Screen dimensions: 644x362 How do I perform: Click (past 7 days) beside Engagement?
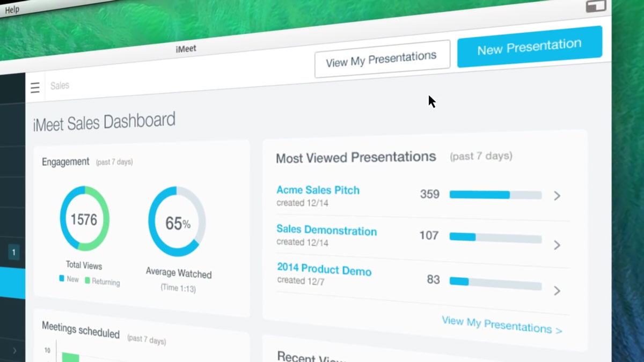pos(114,162)
